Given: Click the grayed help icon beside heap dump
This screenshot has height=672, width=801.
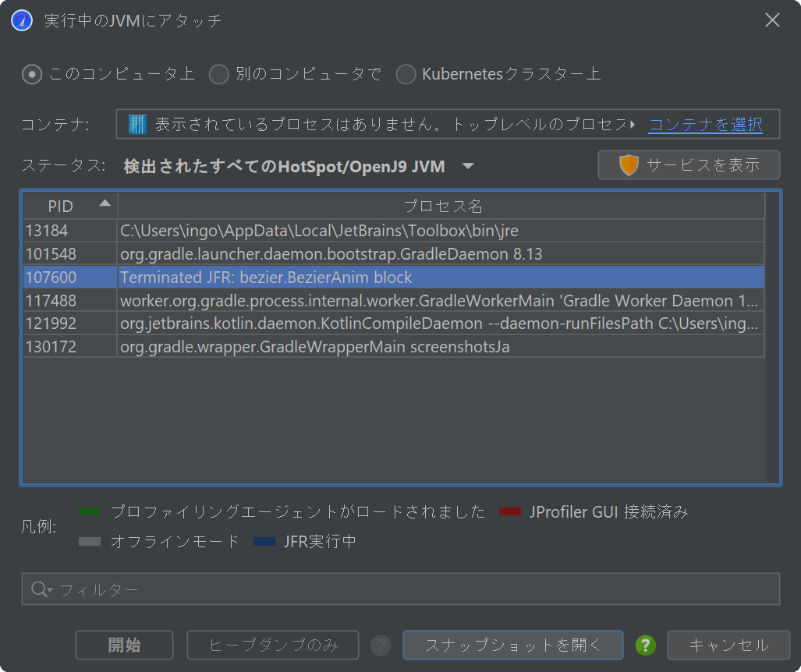Looking at the screenshot, I should 381,645.
